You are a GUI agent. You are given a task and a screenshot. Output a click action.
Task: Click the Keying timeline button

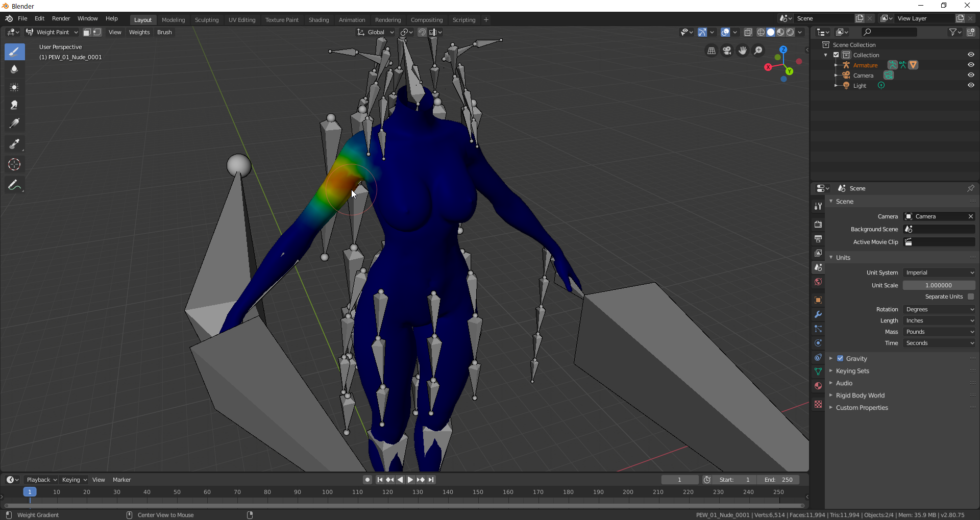tap(74, 480)
